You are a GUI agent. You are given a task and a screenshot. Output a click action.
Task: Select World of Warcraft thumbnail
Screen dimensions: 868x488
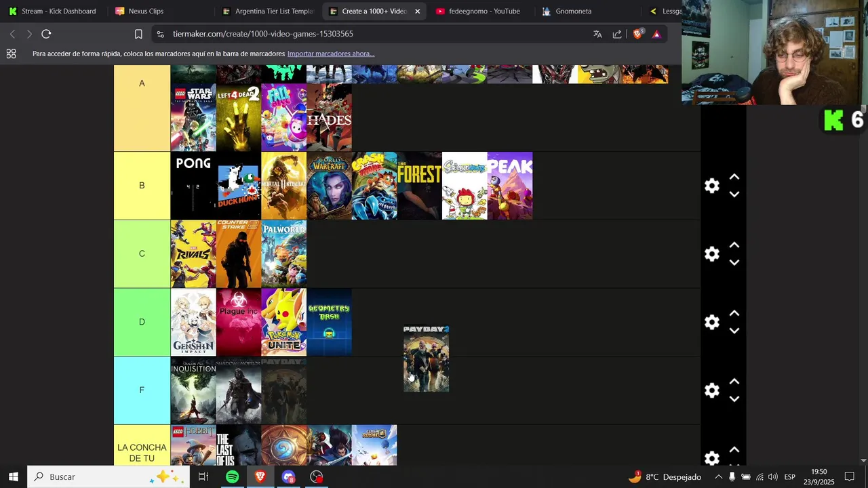[329, 186]
